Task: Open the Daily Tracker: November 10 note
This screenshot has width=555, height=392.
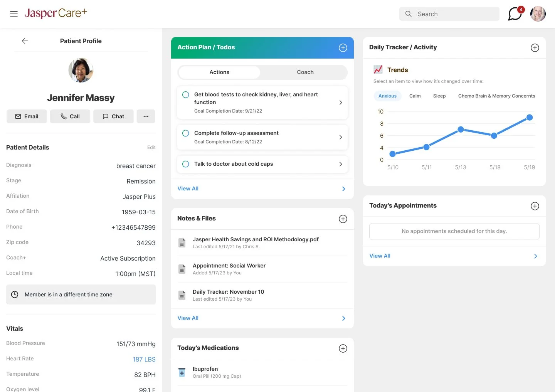Action: pyautogui.click(x=228, y=292)
